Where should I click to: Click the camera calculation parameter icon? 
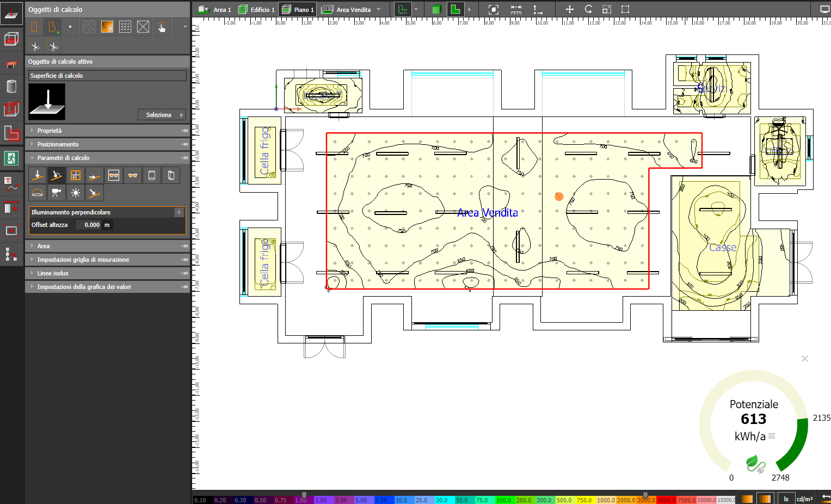pyautogui.click(x=56, y=193)
